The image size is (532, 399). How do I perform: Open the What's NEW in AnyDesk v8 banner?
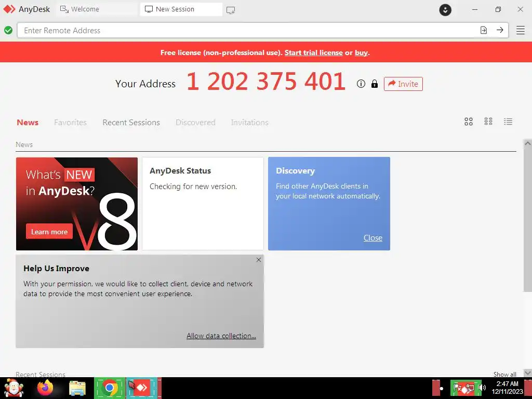[77, 204]
